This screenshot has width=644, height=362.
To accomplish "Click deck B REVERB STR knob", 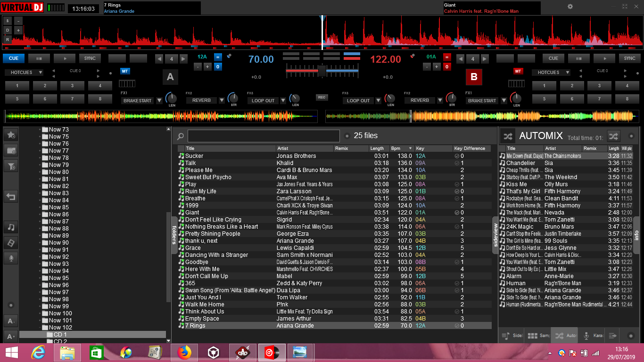I will pos(452,98).
